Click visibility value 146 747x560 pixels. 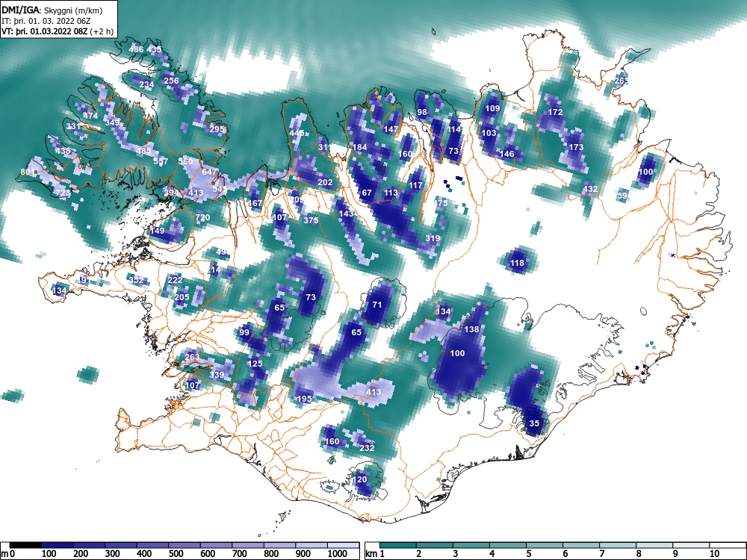coord(507,154)
